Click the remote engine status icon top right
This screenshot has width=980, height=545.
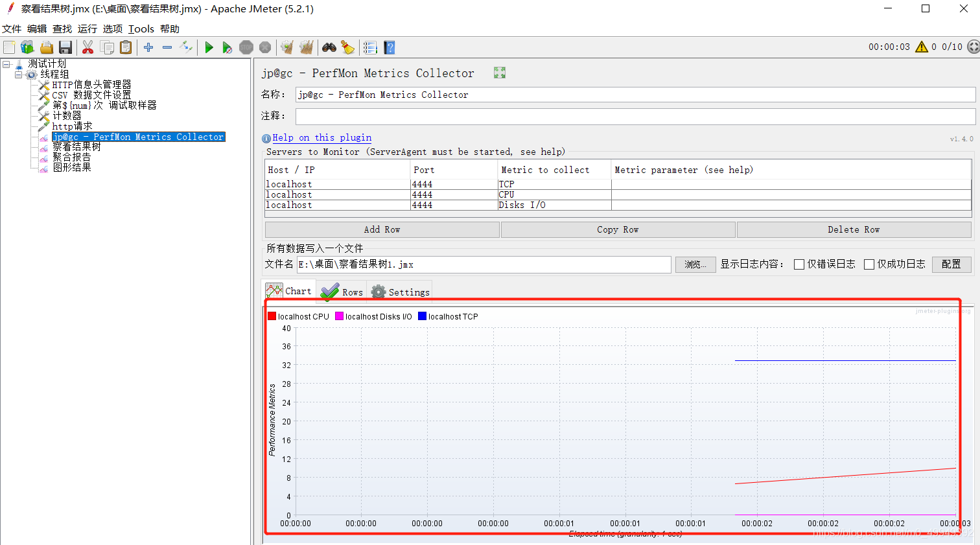[x=974, y=47]
